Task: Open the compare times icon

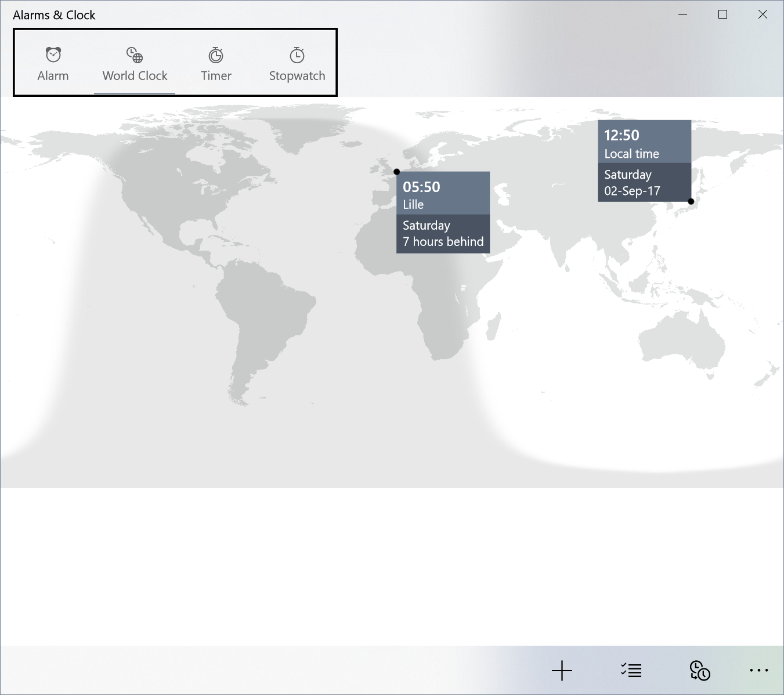Action: tap(700, 671)
